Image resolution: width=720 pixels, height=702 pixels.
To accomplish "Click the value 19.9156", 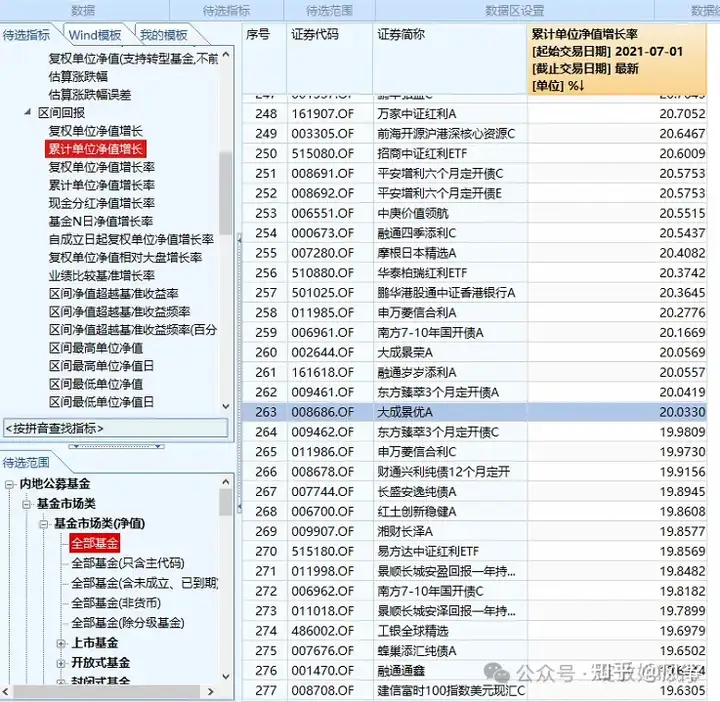I will (x=682, y=472).
